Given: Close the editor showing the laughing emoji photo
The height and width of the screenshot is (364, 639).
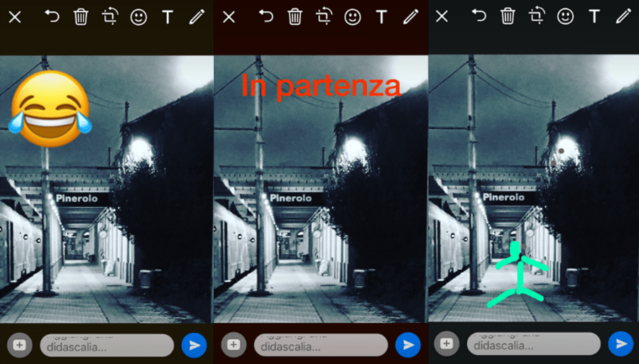Looking at the screenshot, I should (x=15, y=17).
